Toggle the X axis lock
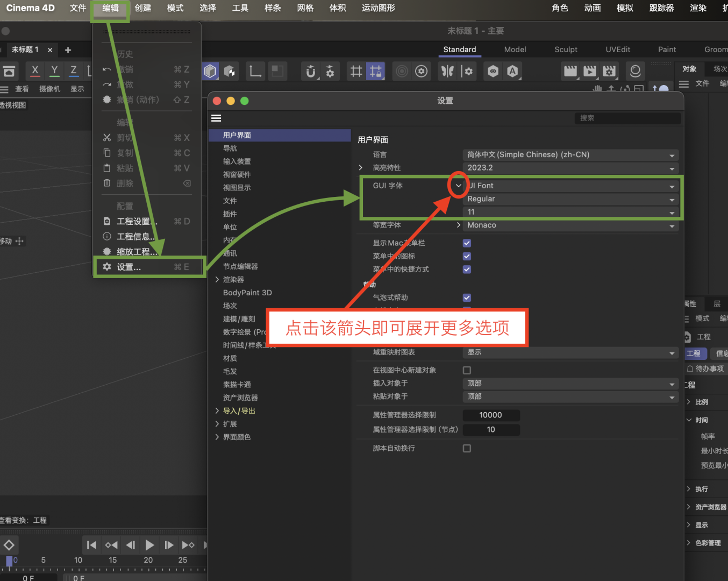Viewport: 728px width, 581px height. click(35, 70)
